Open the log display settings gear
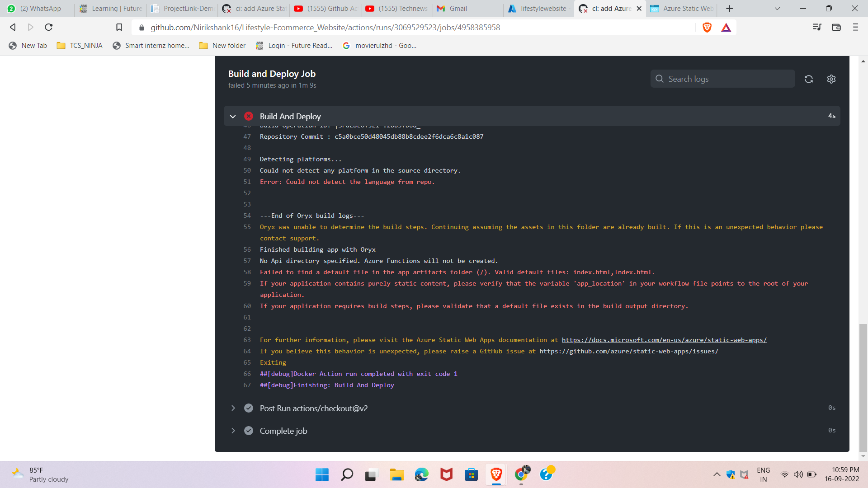Viewport: 868px width, 488px height. click(x=831, y=79)
